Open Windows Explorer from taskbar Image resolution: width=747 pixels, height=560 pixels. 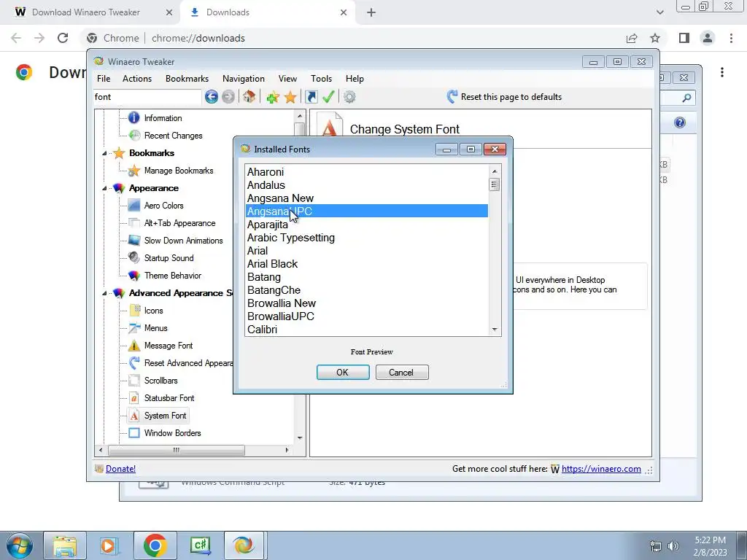coord(65,545)
